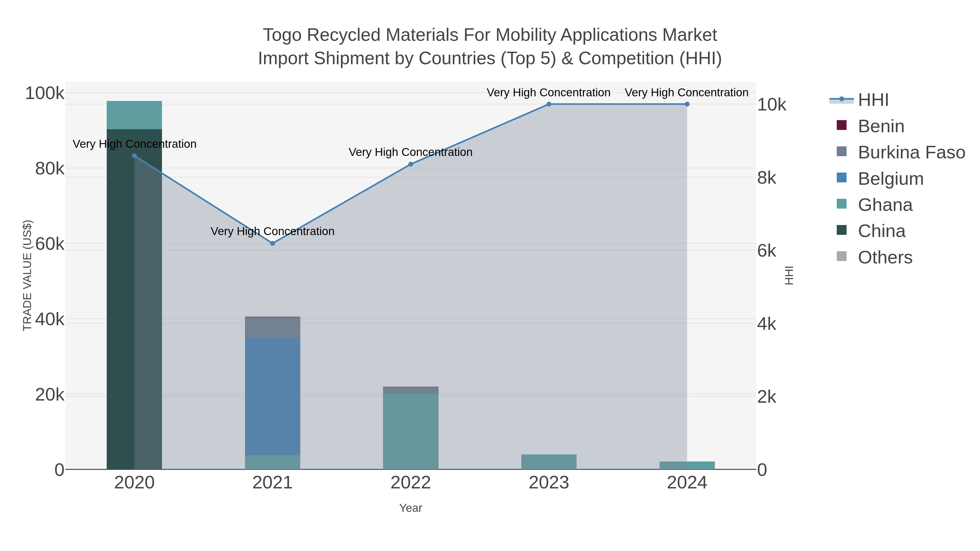Click the Very High Concentration label for 2021
The height and width of the screenshot is (551, 980).
pyautogui.click(x=272, y=231)
